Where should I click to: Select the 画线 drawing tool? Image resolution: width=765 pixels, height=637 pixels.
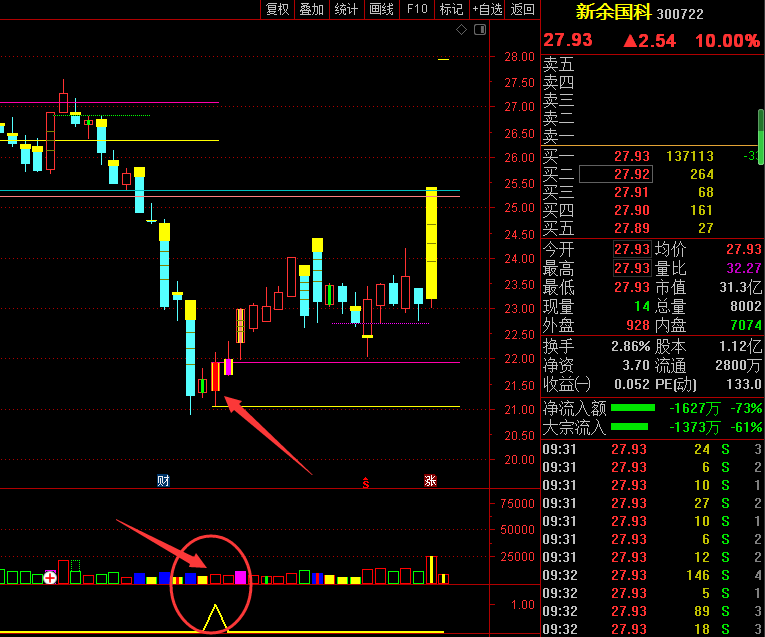coord(382,9)
